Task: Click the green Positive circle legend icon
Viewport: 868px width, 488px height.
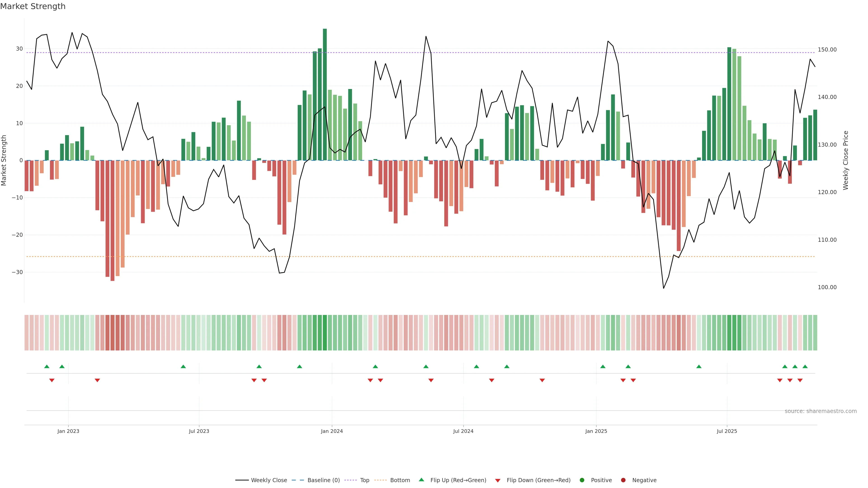Action: point(582,480)
